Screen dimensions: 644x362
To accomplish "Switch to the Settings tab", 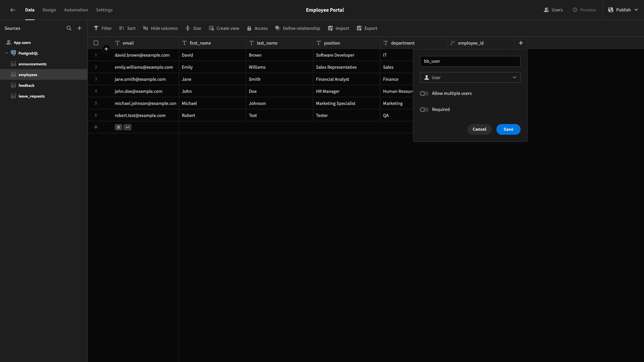I will click(x=104, y=10).
